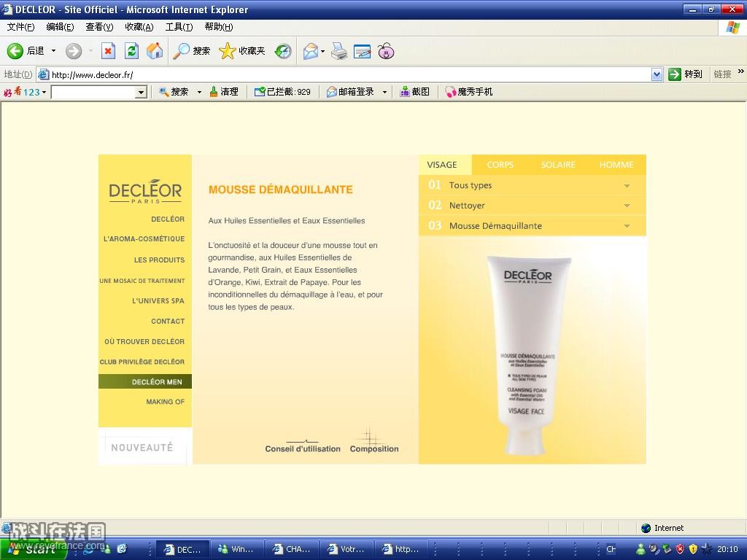This screenshot has width=747, height=560.
Task: Click the Print icon
Action: (x=339, y=51)
